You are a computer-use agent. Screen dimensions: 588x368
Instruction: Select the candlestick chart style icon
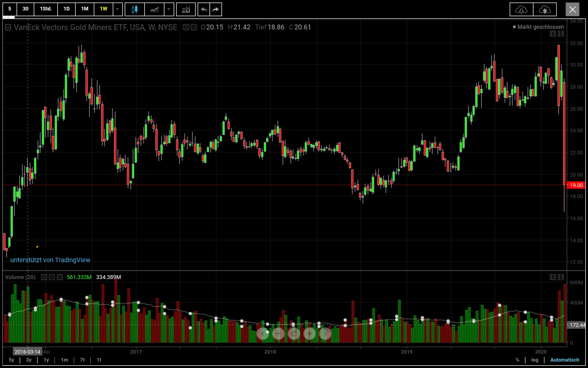[x=134, y=9]
